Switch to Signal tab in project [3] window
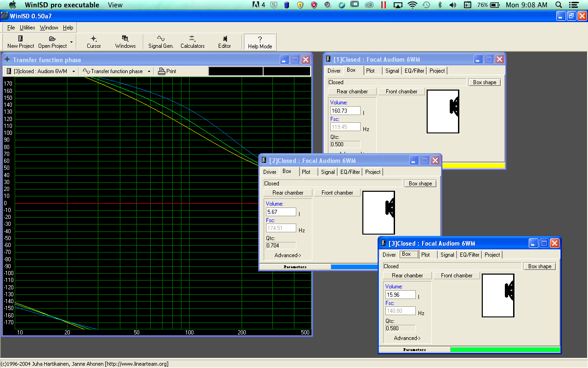The height and width of the screenshot is (368, 588). click(x=447, y=255)
